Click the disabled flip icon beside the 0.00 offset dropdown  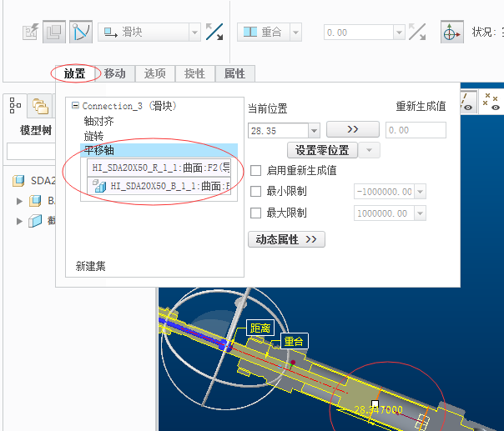(x=417, y=32)
